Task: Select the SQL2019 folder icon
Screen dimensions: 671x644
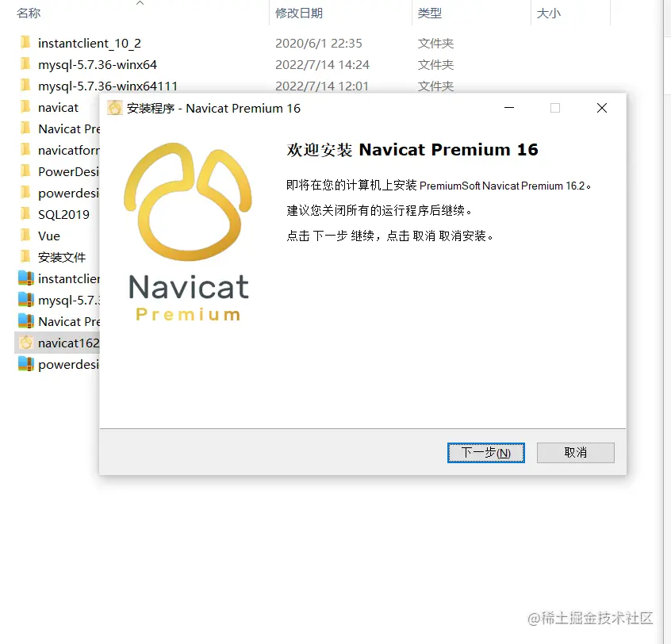Action: click(25, 214)
